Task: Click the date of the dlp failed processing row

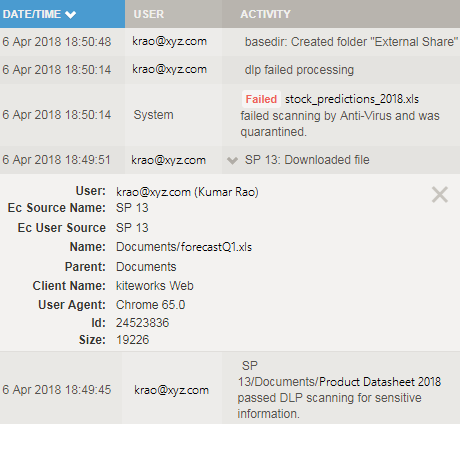Action: coord(57,70)
